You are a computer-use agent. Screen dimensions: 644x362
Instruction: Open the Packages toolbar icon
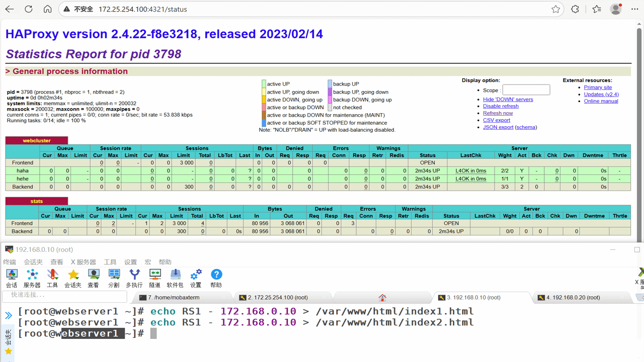[x=175, y=278]
